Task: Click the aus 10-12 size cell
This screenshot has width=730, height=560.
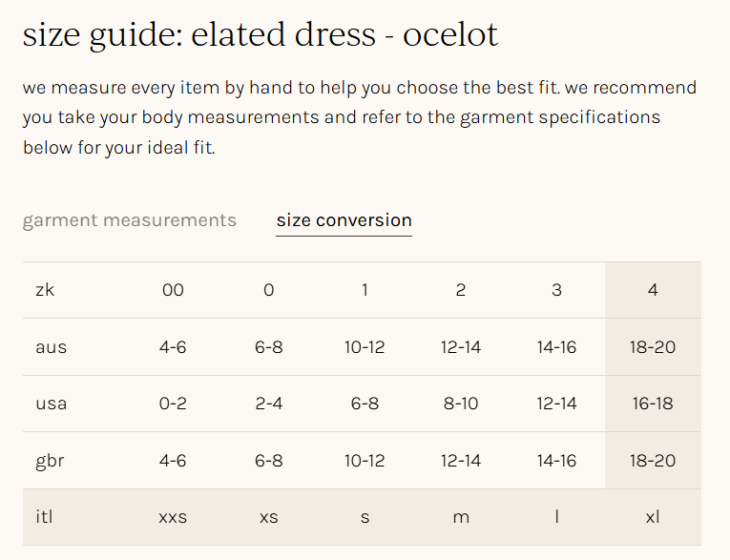Action: pyautogui.click(x=365, y=347)
